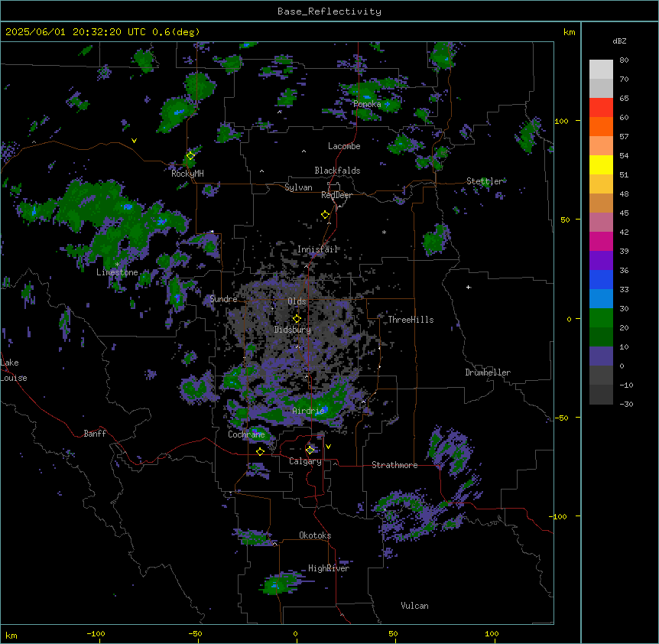The height and width of the screenshot is (644, 659).
Task: Click the HighRiver label
Action: [329, 568]
